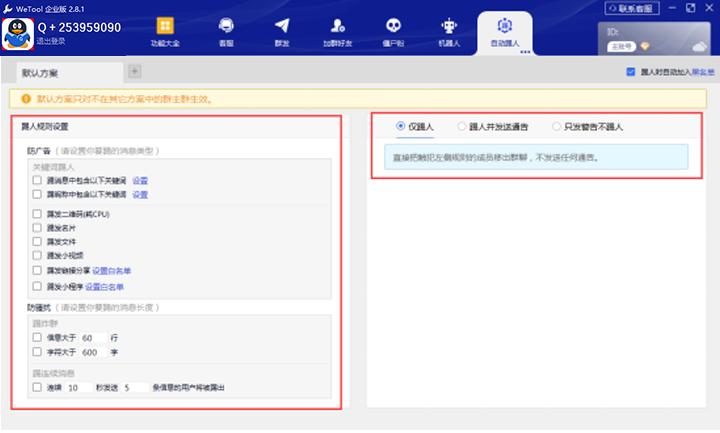Viewport: 720px width, 433px height.
Task: Enable 踢发小程序 checkbox
Action: (x=37, y=286)
